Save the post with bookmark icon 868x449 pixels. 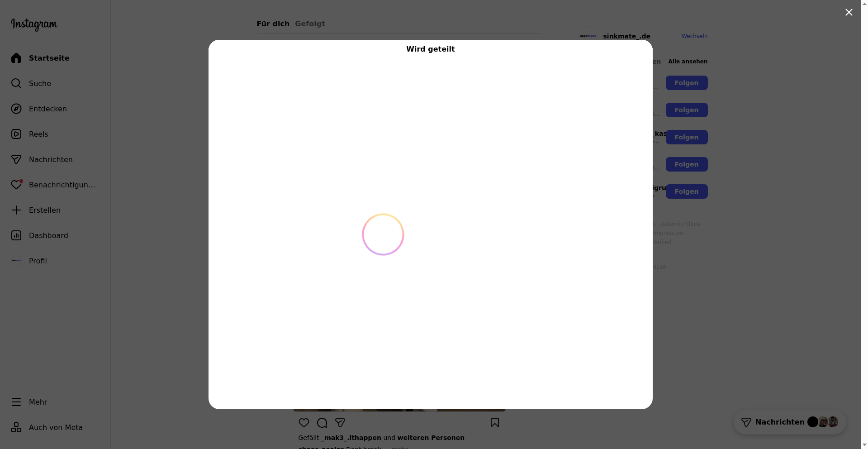tap(495, 423)
